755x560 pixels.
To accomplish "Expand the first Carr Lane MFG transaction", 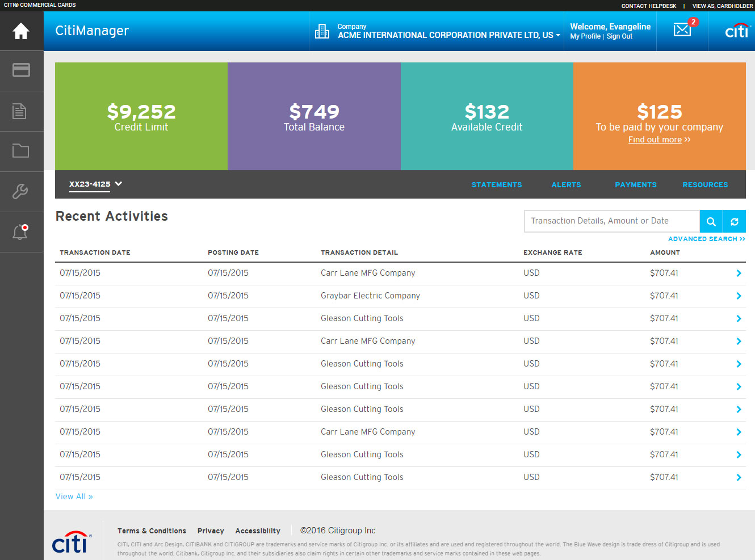I will (x=738, y=273).
